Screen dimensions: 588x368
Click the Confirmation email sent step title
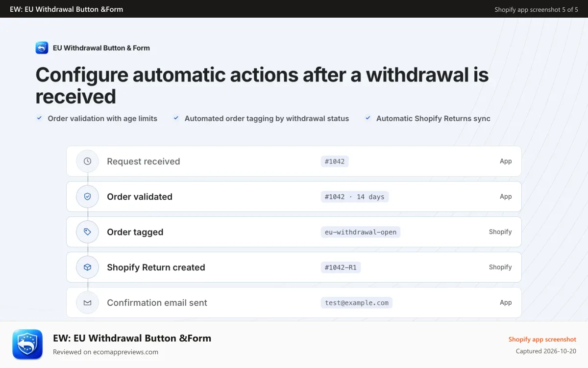coord(157,303)
